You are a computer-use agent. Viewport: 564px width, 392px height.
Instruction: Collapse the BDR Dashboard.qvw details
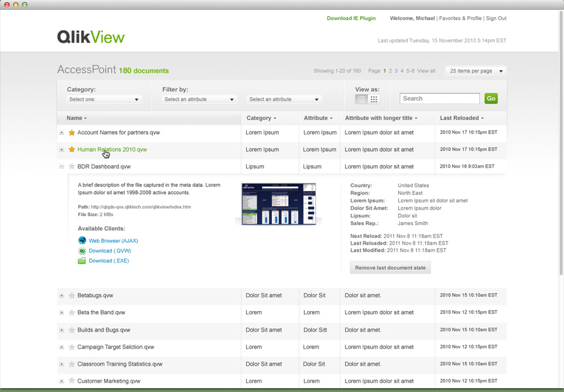(x=61, y=166)
